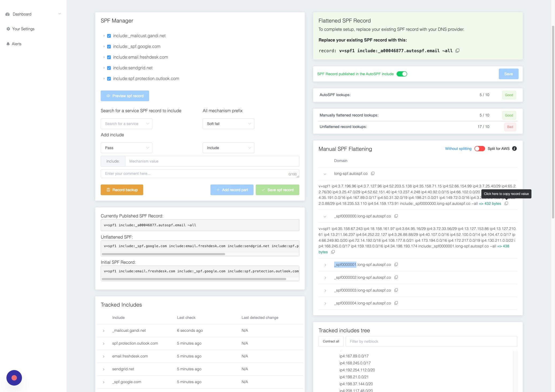Expand _spf0000001.long-spf.autospf.co row

(325, 265)
